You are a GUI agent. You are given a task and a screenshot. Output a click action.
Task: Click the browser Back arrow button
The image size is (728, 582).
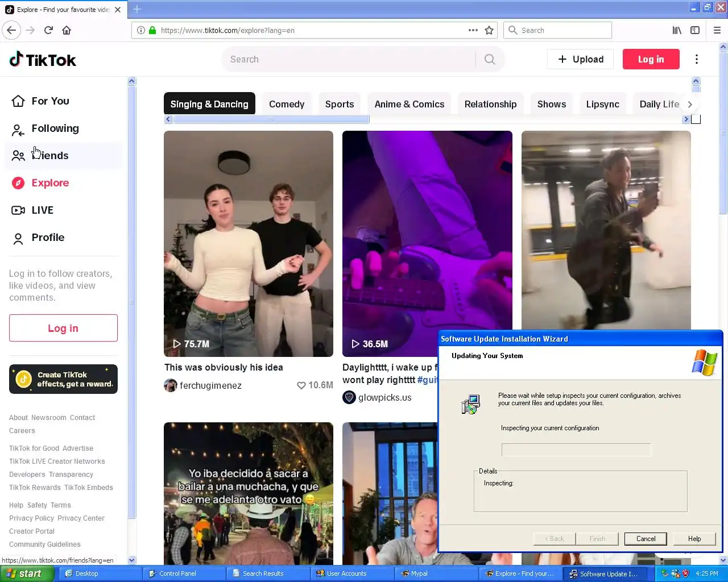(11, 30)
